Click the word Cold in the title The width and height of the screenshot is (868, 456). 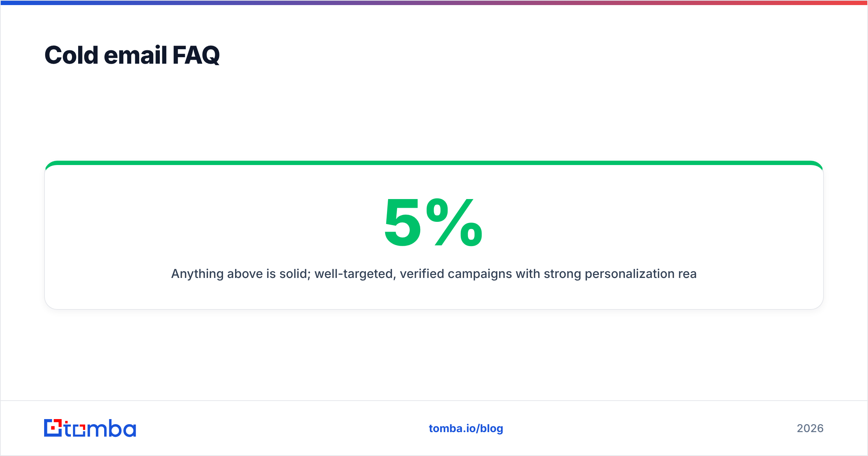tap(71, 55)
